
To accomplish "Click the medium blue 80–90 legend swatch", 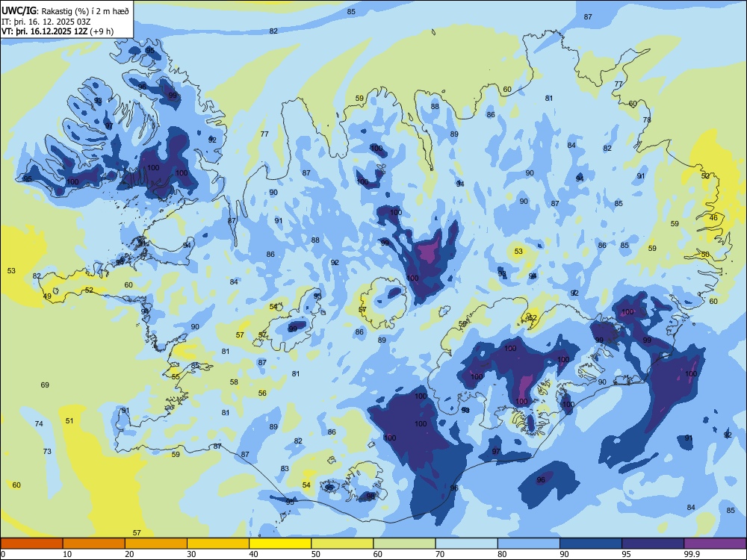I will (529, 544).
